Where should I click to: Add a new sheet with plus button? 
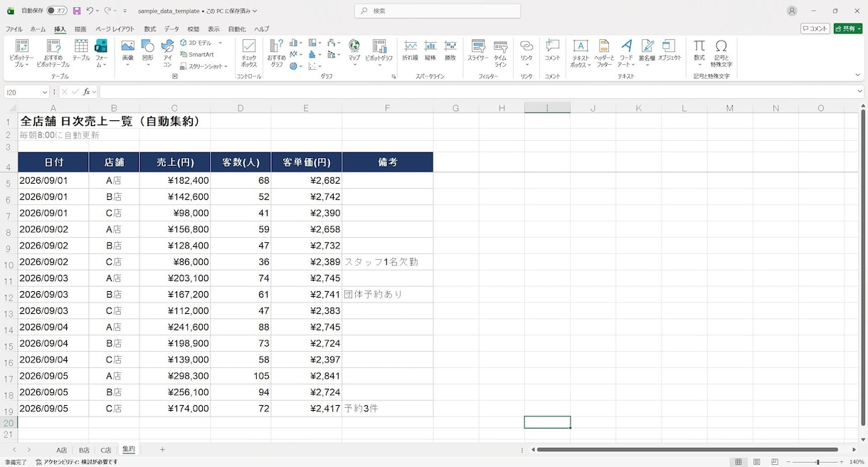(x=162, y=450)
